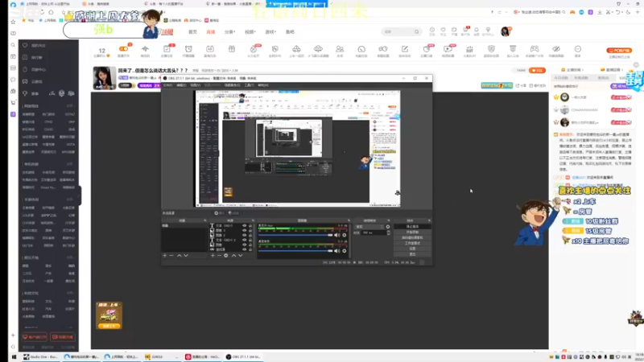Open source properties via the Sources gear icon

[x=226, y=255]
